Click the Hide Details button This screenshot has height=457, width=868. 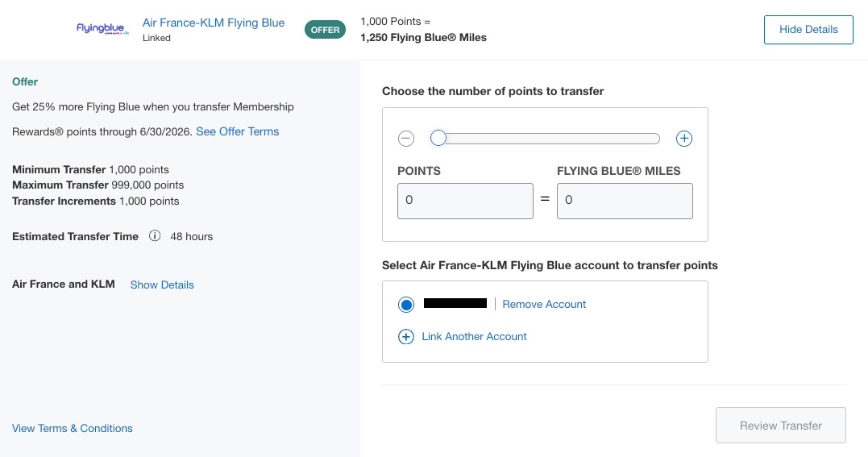[x=809, y=30]
